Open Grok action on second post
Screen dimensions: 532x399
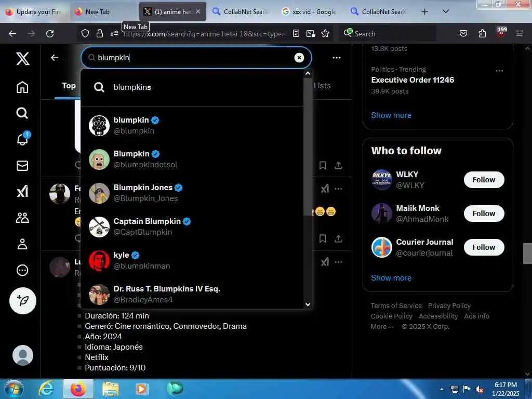tap(325, 189)
